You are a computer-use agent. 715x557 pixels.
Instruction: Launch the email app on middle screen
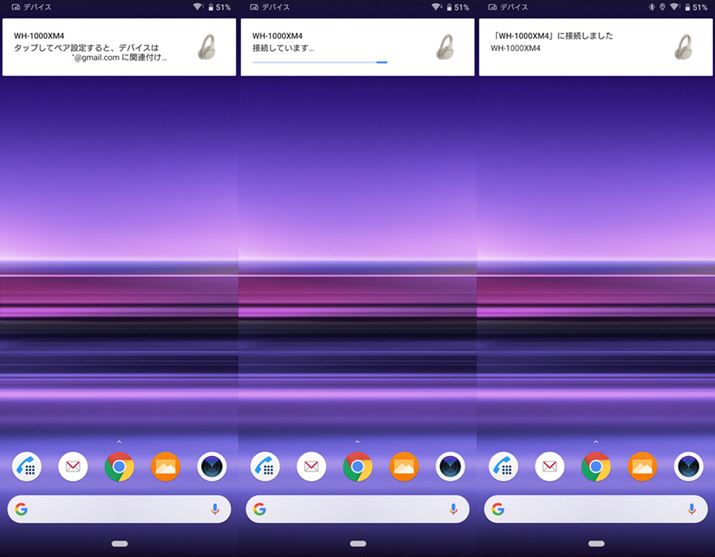click(x=311, y=466)
